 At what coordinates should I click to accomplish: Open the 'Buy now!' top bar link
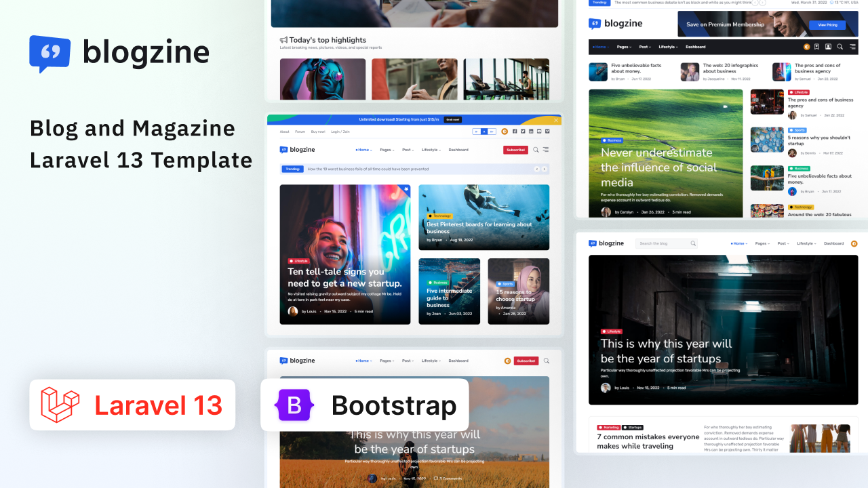tap(318, 131)
